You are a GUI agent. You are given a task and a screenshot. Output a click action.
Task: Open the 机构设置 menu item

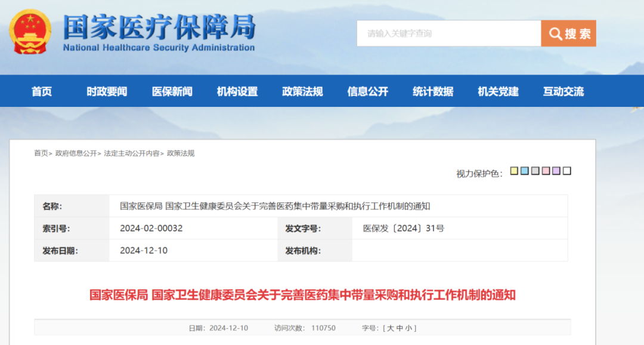point(237,91)
